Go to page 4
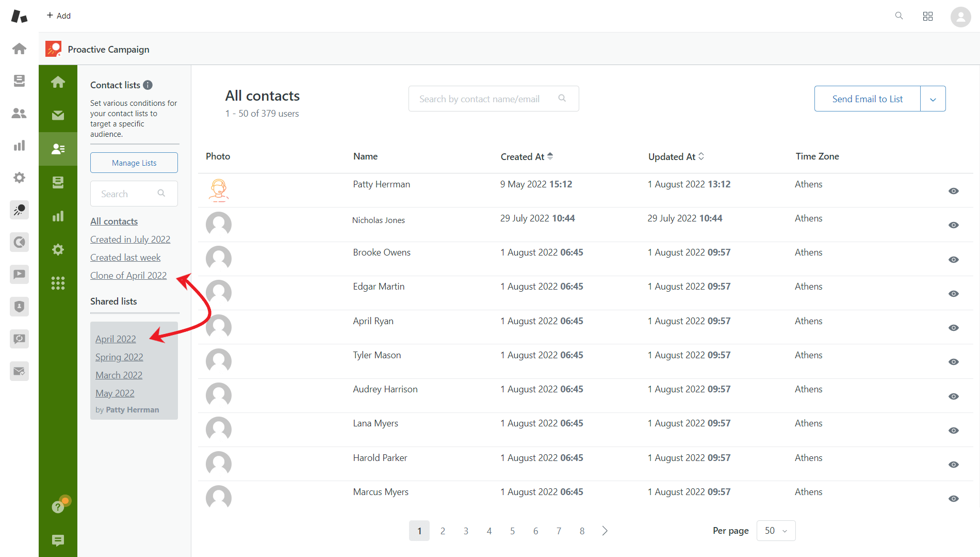The image size is (980, 557). (x=489, y=531)
